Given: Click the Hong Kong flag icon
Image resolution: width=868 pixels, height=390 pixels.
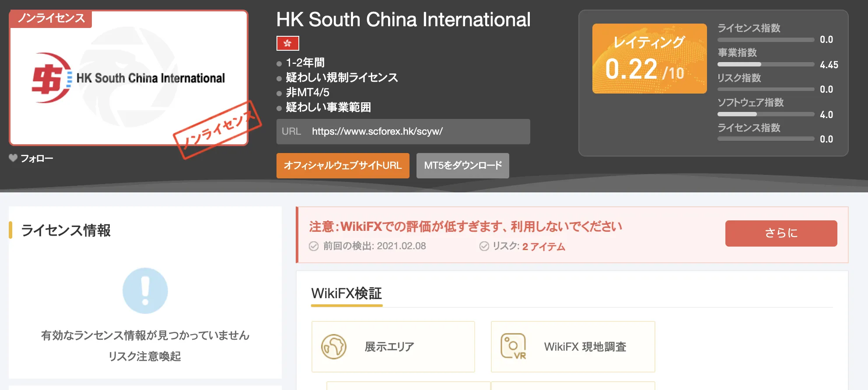Looking at the screenshot, I should (x=287, y=43).
